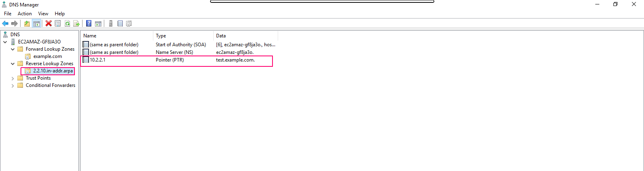Click the test.example.com. data cell
The width and height of the screenshot is (644, 171).
[x=235, y=60]
